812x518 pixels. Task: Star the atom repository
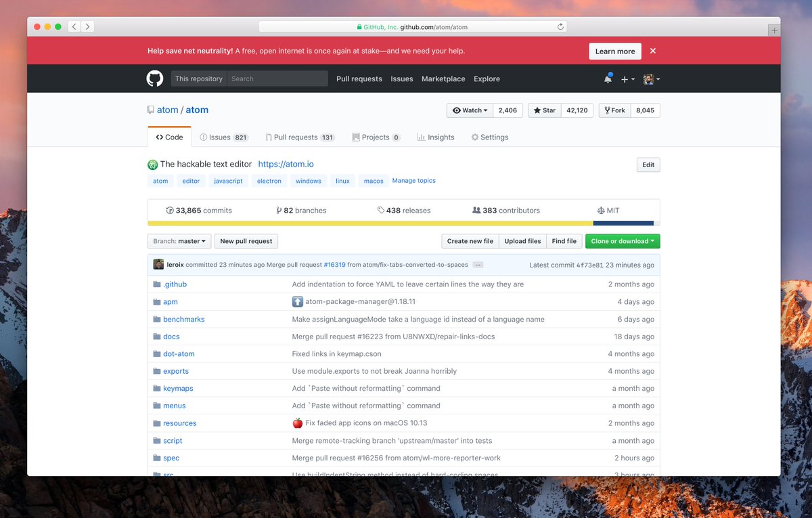pos(545,110)
